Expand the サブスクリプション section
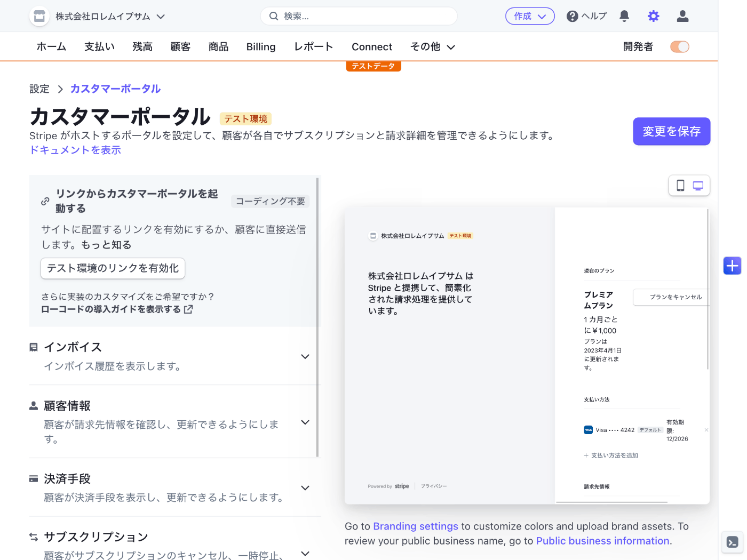The height and width of the screenshot is (560, 747). [x=305, y=554]
